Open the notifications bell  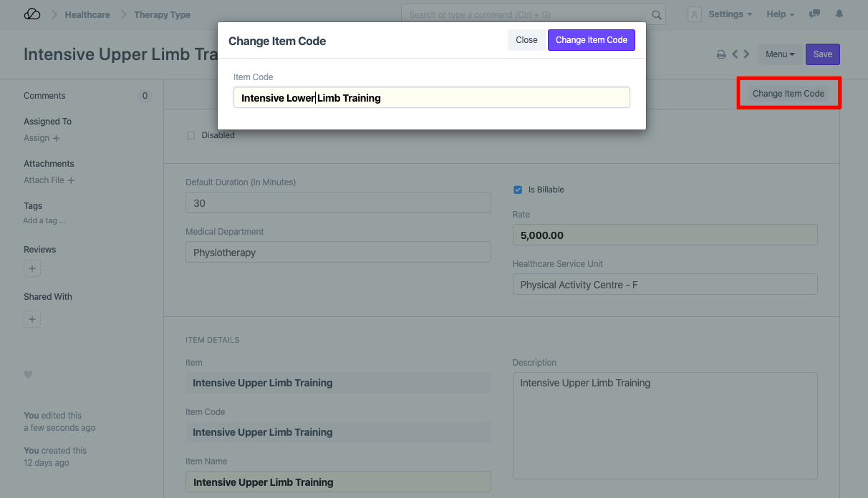(839, 14)
